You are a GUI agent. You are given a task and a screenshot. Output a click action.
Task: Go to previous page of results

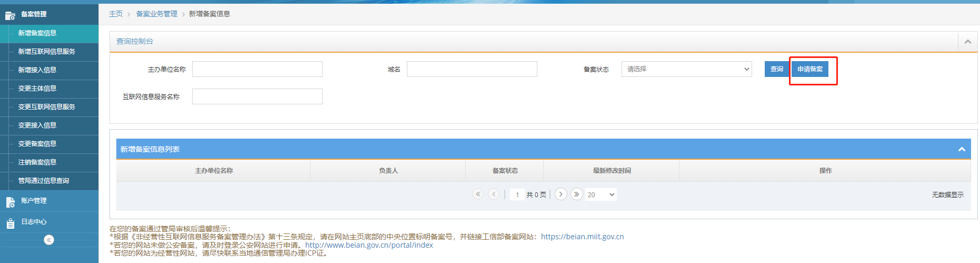click(494, 194)
